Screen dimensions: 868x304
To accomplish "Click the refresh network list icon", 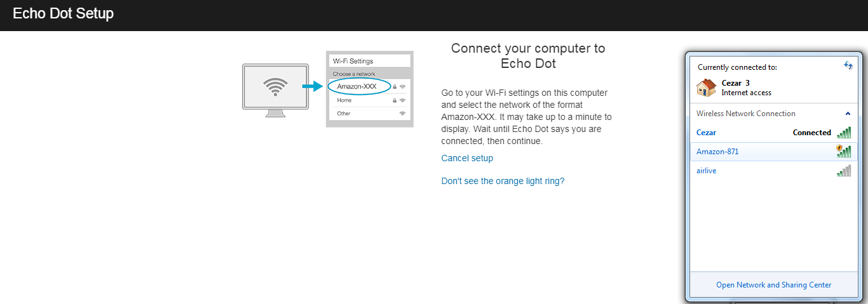I will pos(848,65).
